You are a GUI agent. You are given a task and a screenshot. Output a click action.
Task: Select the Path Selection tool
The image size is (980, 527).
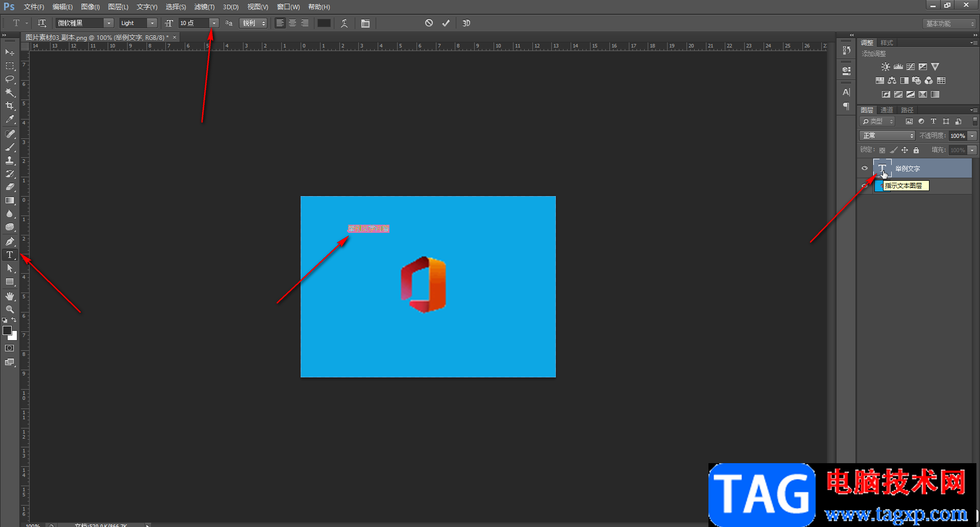10,268
